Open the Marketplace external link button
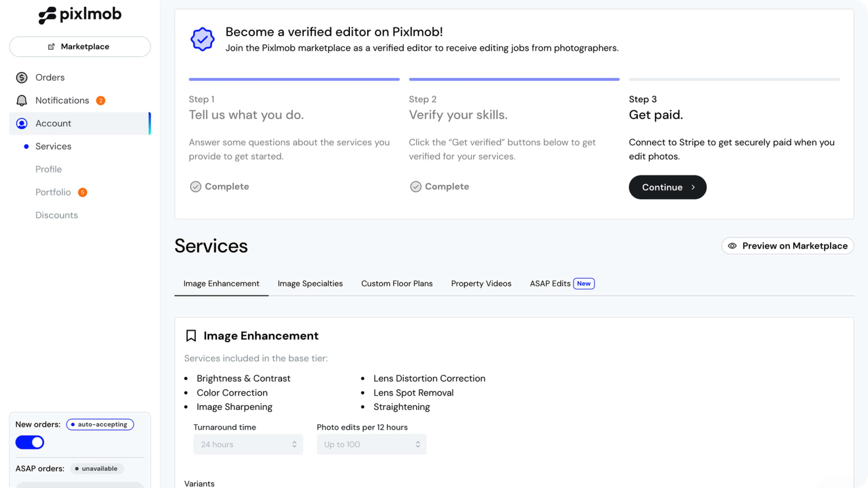Image resolution: width=868 pixels, height=488 pixels. [80, 47]
